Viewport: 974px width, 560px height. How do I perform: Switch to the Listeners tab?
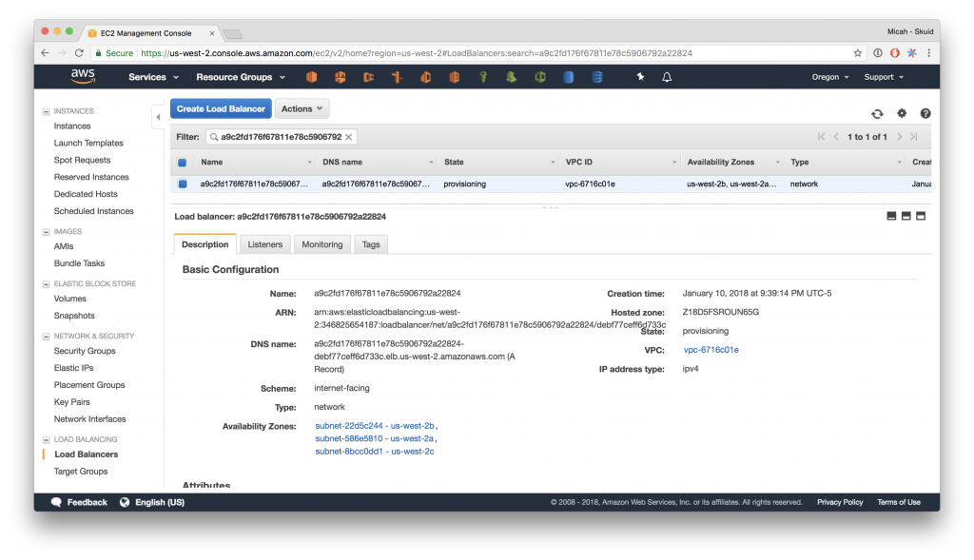tap(265, 244)
